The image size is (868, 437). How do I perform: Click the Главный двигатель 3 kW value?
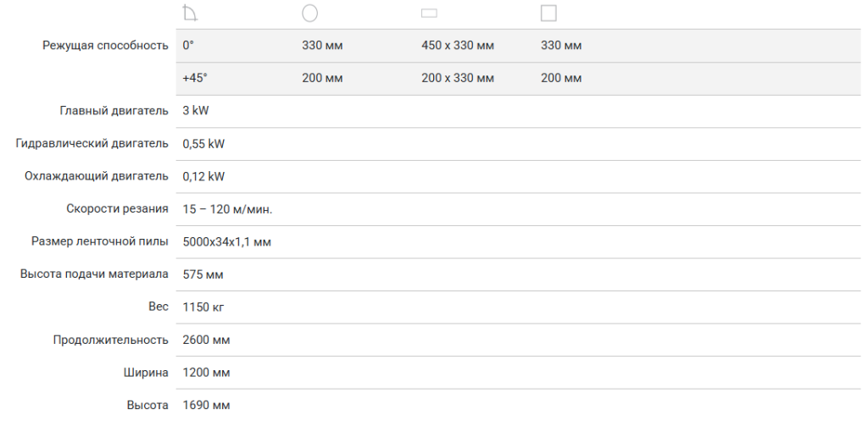196,111
